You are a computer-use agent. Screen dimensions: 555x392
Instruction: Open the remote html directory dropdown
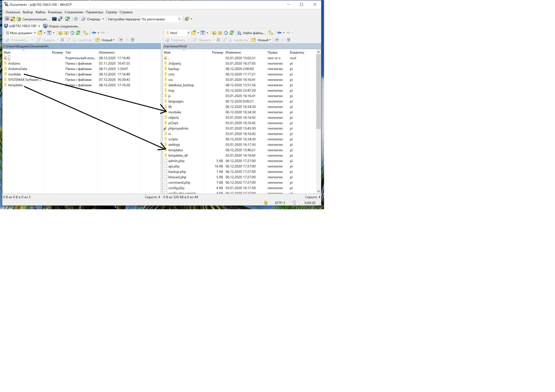pyautogui.click(x=189, y=33)
